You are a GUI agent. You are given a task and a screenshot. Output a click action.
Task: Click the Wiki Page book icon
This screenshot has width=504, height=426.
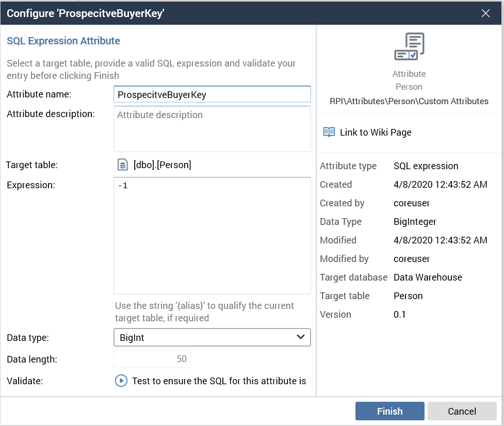(x=329, y=132)
